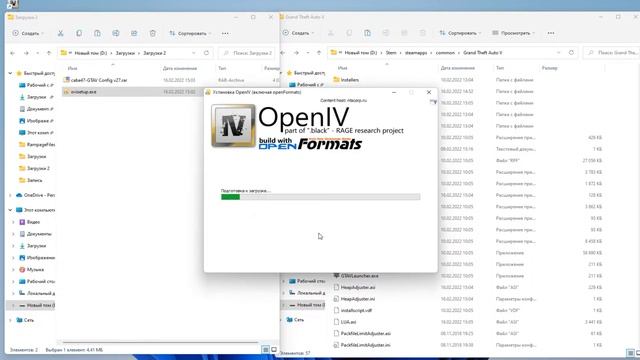Click Paste icon in Grand Theft Auto V window

(x=367, y=33)
